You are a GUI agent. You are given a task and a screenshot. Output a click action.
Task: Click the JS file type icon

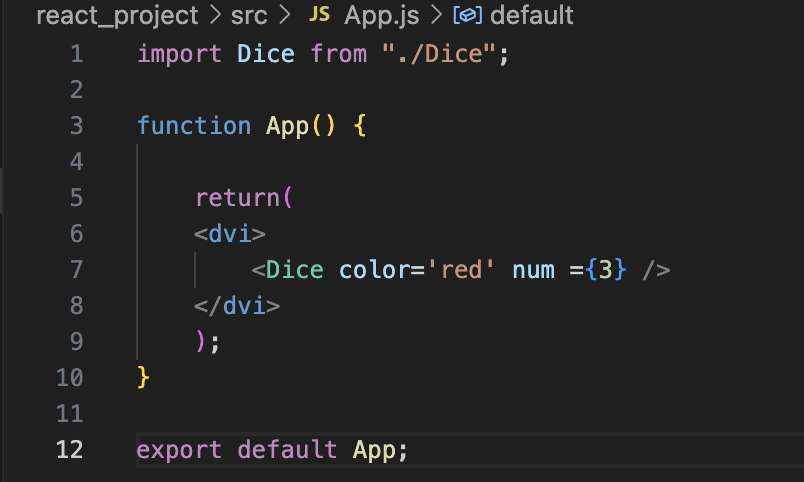pos(319,14)
